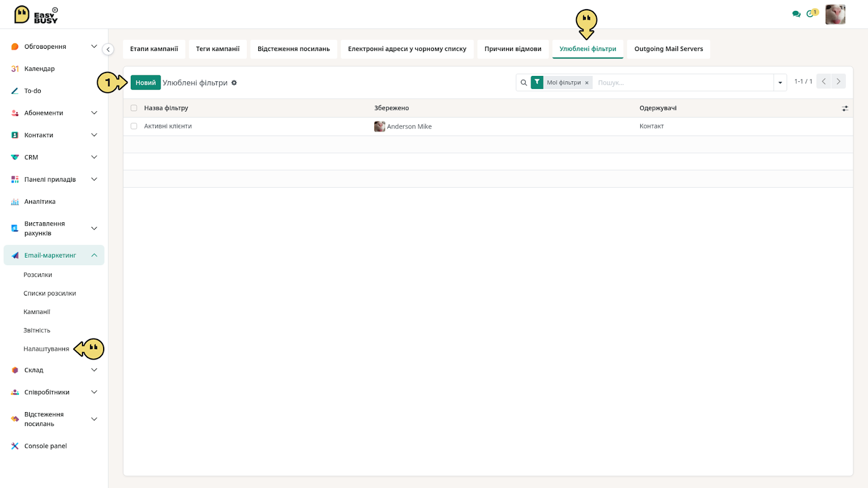This screenshot has height=488, width=868.
Task: Sort by Збережено column header
Action: [x=391, y=108]
